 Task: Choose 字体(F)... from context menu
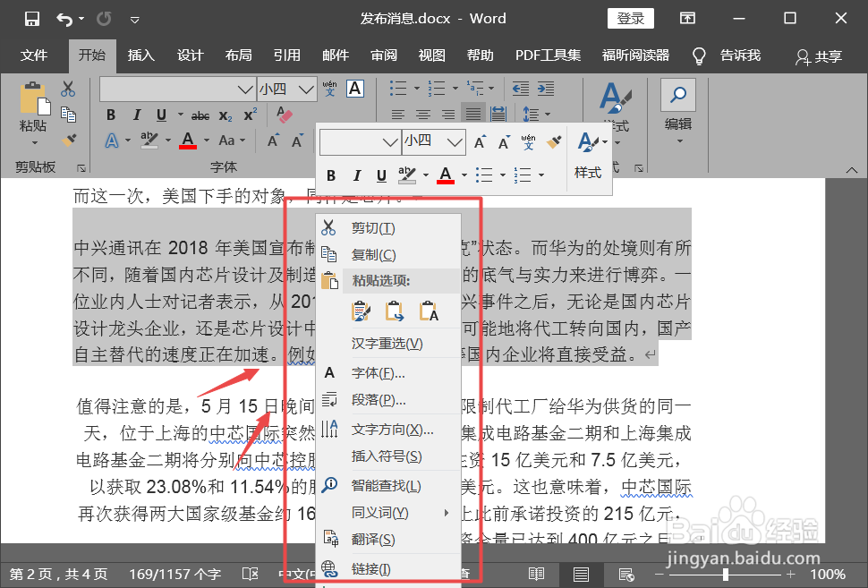click(388, 373)
